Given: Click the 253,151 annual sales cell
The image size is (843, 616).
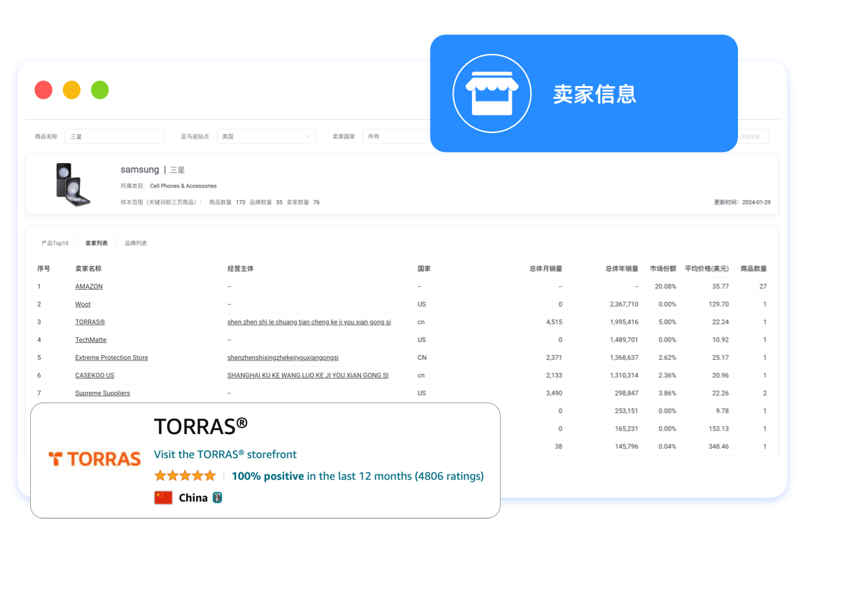Looking at the screenshot, I should [625, 411].
